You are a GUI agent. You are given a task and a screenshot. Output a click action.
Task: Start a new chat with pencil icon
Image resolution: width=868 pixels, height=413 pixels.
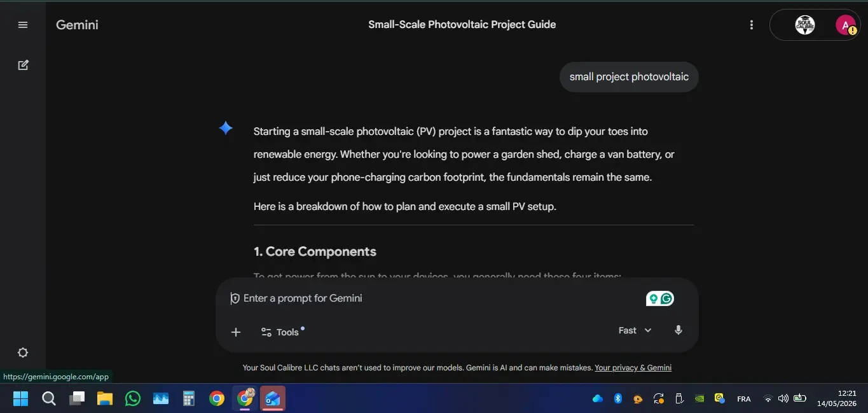click(x=23, y=65)
